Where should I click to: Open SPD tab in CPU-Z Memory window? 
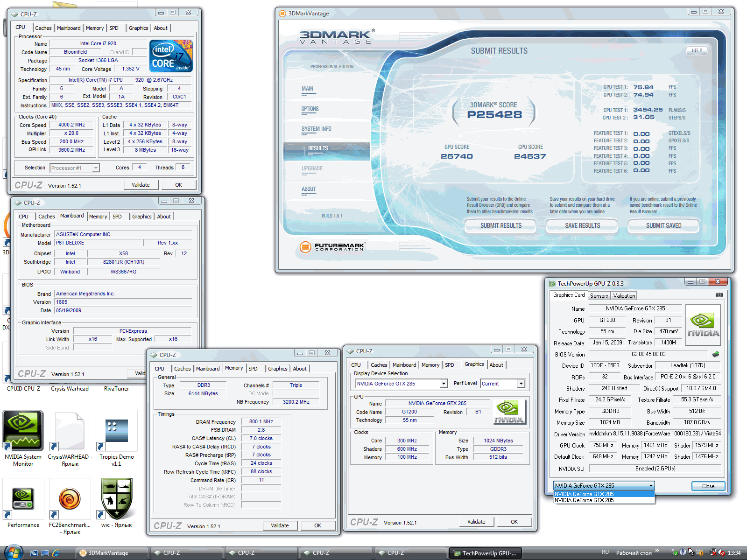(x=253, y=369)
